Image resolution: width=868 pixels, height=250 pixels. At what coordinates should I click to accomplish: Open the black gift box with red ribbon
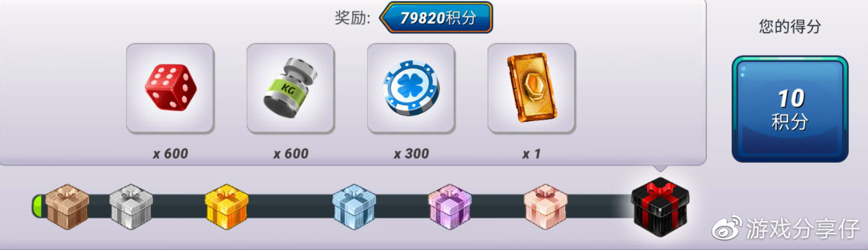tap(660, 204)
